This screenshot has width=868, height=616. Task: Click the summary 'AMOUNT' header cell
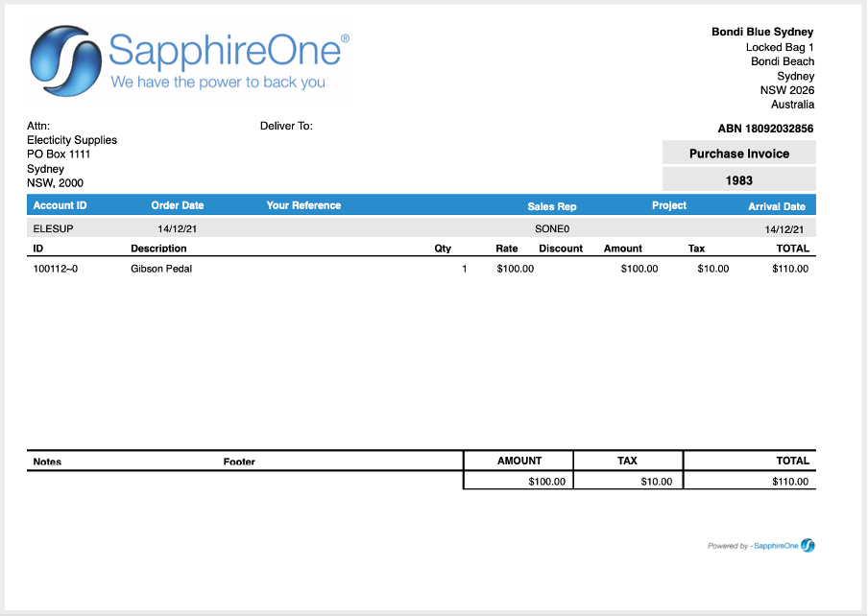[518, 461]
